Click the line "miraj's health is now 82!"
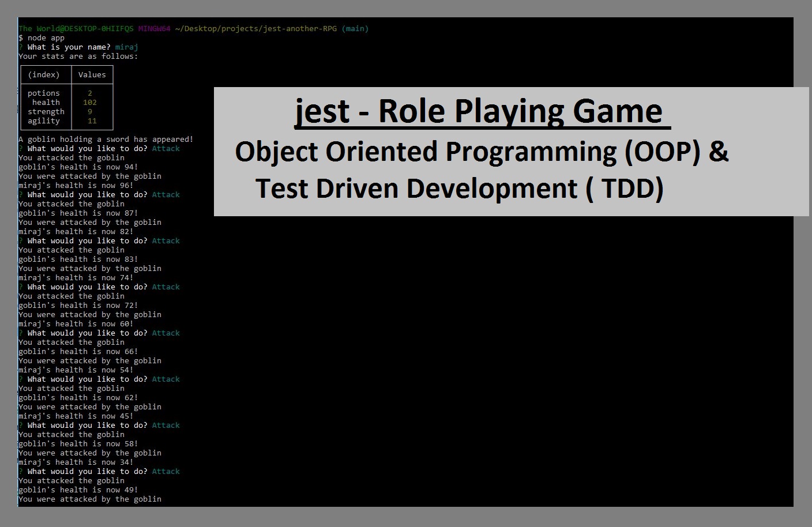This screenshot has height=527, width=812. pos(76,231)
